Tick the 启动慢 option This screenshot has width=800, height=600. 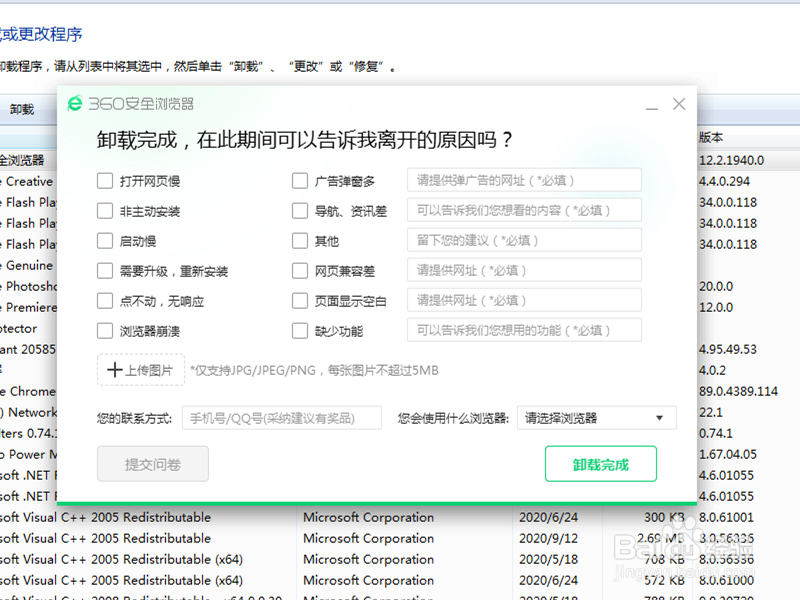click(105, 241)
